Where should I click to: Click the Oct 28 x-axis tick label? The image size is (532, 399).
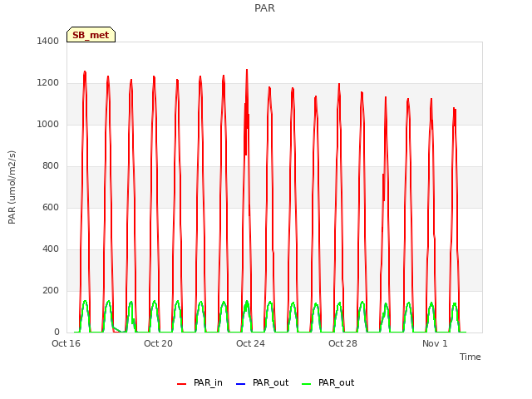pyautogui.click(x=342, y=343)
